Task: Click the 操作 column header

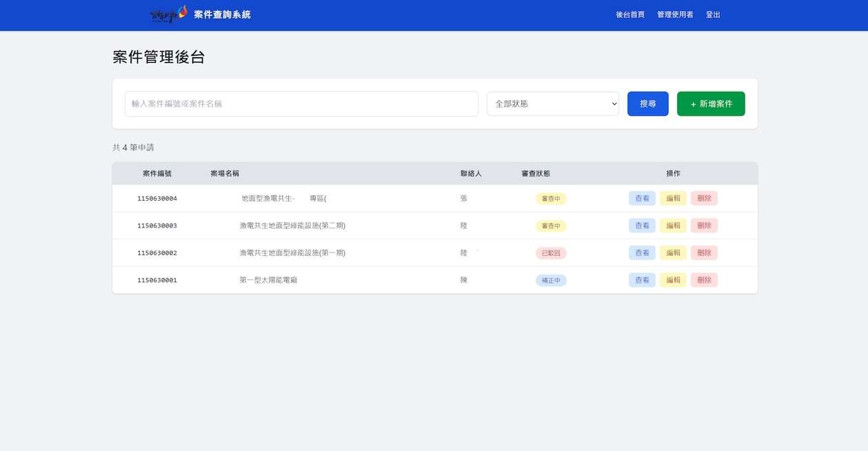Action: click(x=673, y=173)
